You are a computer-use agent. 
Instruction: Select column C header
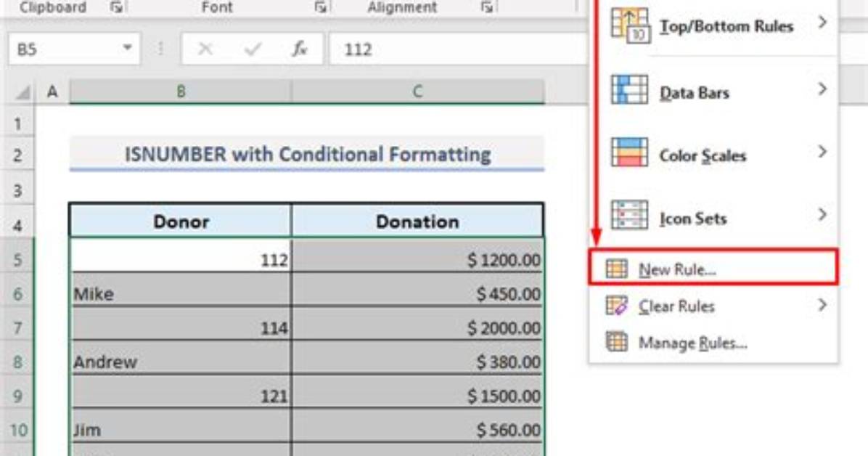pos(418,91)
